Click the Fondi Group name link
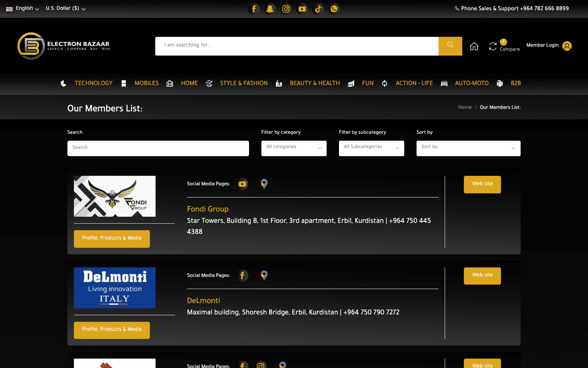This screenshot has height=368, width=588. 208,209
